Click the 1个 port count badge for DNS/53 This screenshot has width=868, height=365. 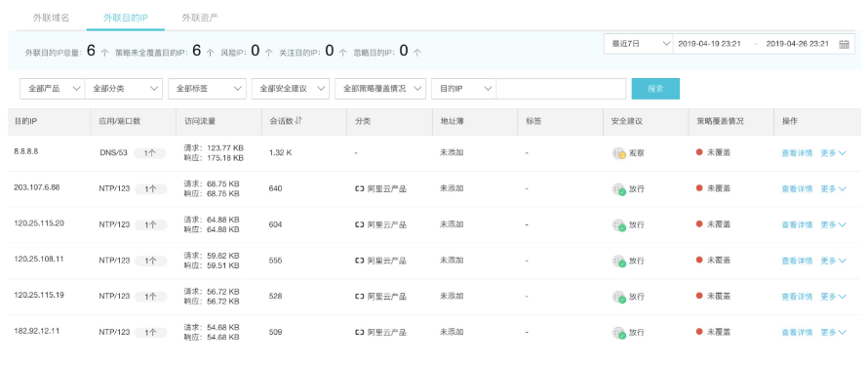[x=150, y=153]
